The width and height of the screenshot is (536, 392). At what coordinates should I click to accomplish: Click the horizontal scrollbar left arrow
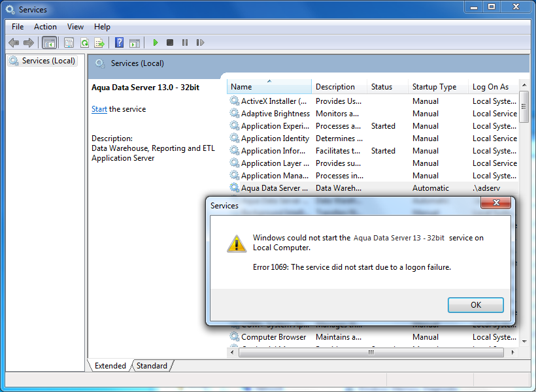233,352
